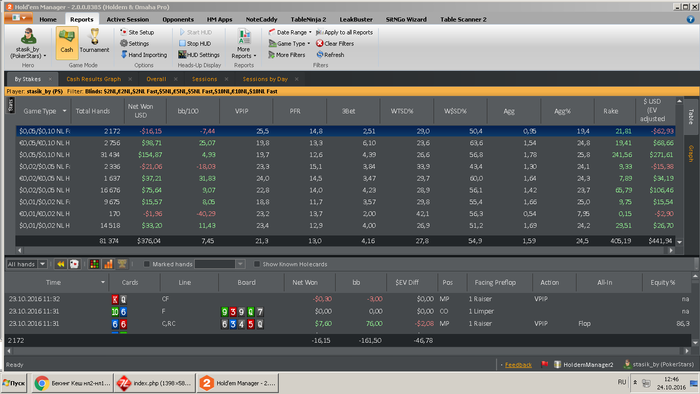Click Stop HUD
Image resolution: width=700 pixels, height=394 pixels.
coord(195,43)
